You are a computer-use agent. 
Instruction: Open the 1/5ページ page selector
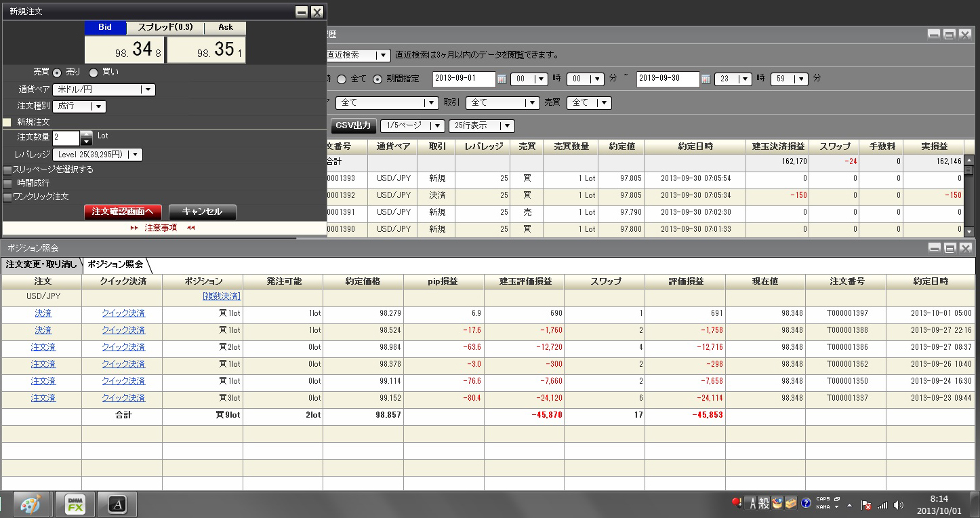tap(413, 126)
